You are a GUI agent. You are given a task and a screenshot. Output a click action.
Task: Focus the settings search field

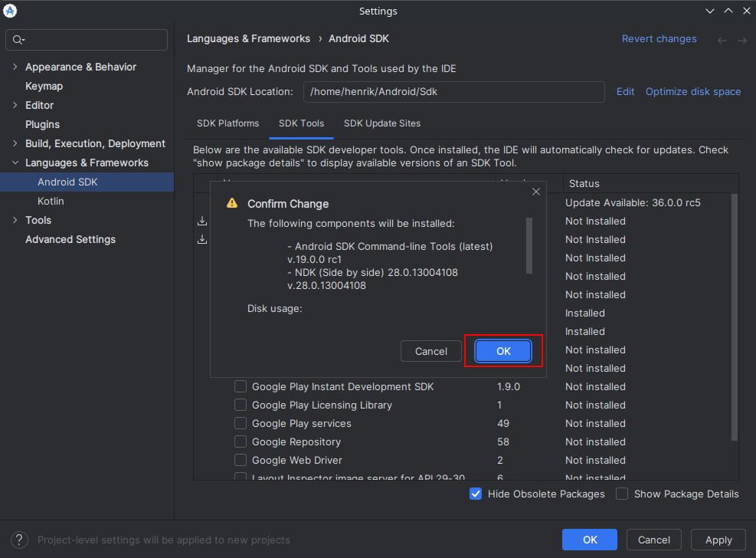coord(87,40)
